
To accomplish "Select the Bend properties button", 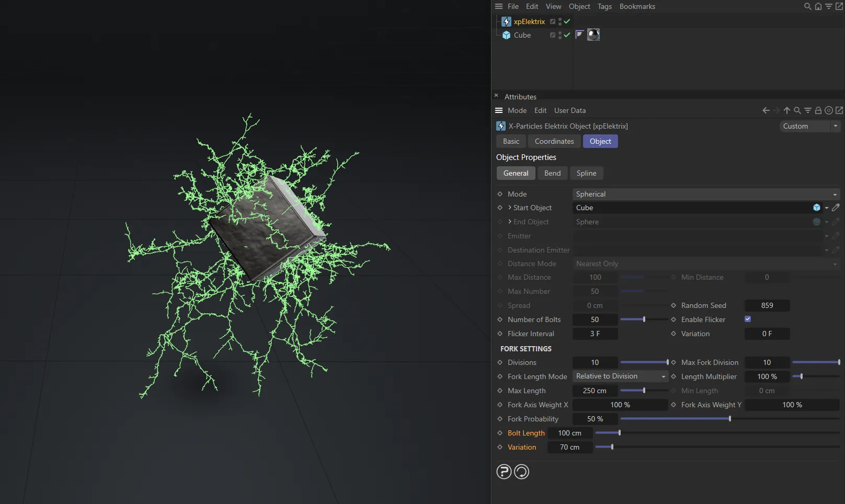I will 552,173.
